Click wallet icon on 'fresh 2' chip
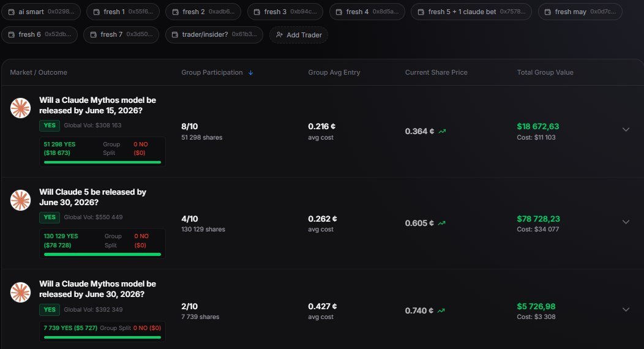Viewport: 644px width, 349px height. tap(175, 12)
